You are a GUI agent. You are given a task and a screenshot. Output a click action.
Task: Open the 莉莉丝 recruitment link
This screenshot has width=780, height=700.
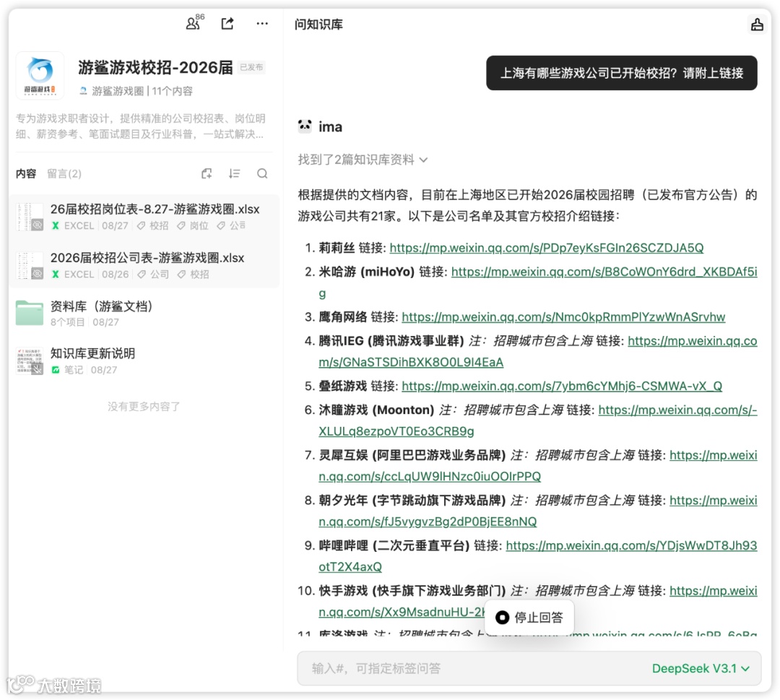[x=546, y=248]
